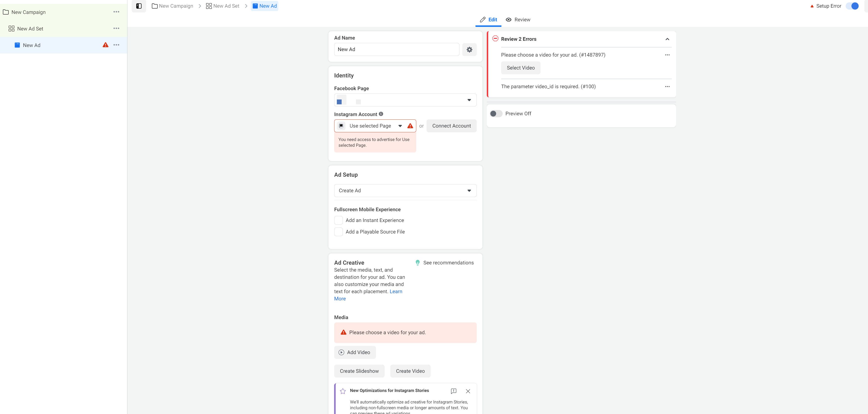This screenshot has height=414, width=868.
Task: Click the circle-plus Add Video icon
Action: pyautogui.click(x=342, y=352)
